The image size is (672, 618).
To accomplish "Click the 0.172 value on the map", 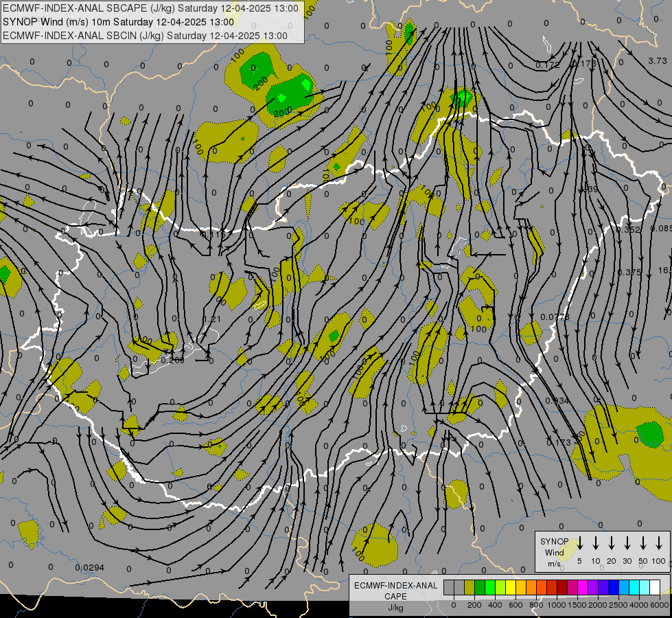I will (x=548, y=65).
